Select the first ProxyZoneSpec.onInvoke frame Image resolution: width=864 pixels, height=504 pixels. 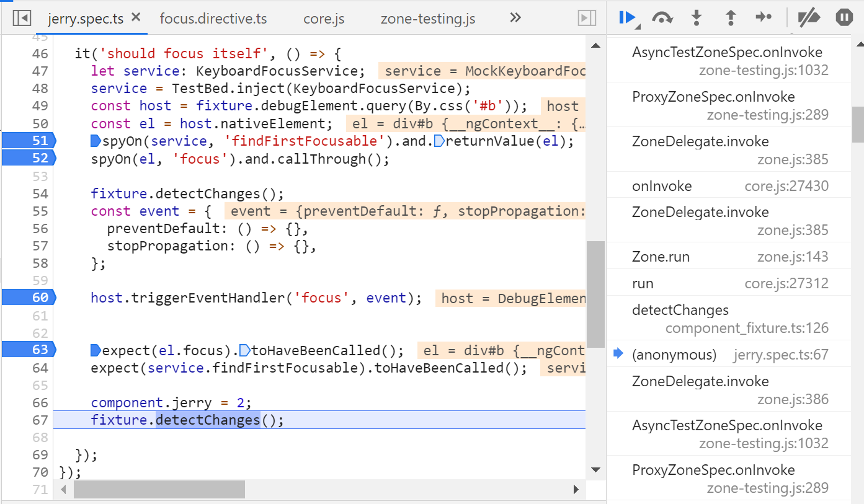tap(729, 105)
